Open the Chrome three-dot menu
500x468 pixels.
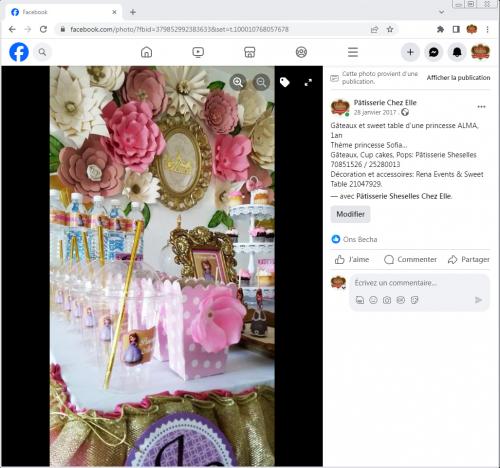click(x=487, y=29)
